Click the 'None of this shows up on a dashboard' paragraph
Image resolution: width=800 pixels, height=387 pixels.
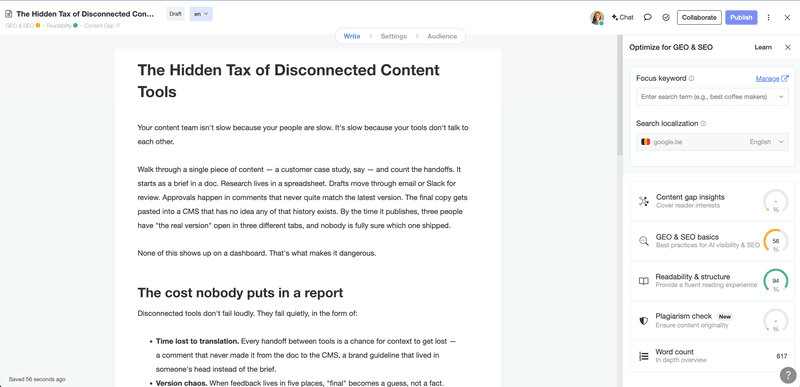[257, 253]
